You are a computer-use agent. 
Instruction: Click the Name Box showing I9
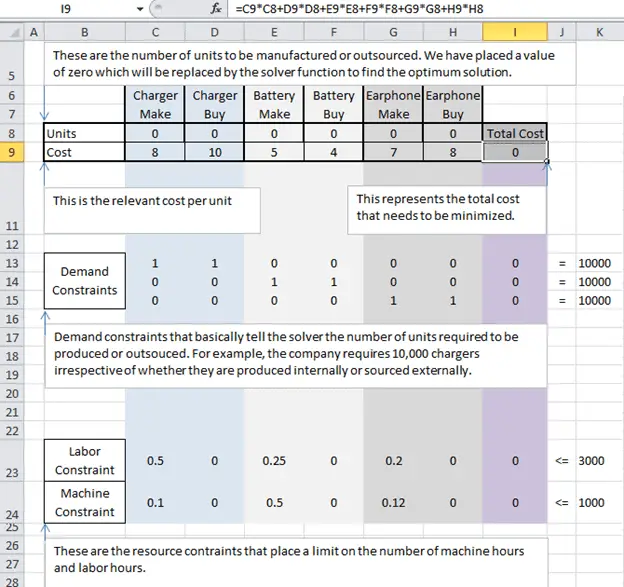point(66,9)
